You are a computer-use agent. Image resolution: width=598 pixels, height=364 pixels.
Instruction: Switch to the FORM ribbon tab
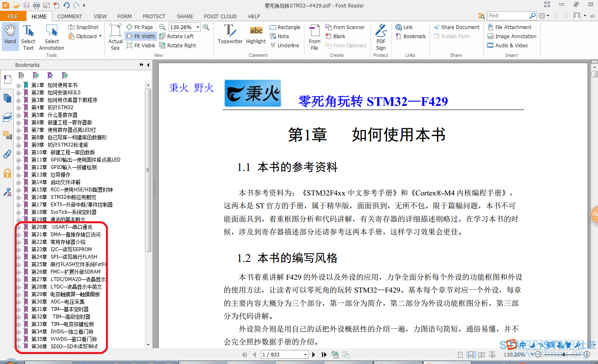125,16
